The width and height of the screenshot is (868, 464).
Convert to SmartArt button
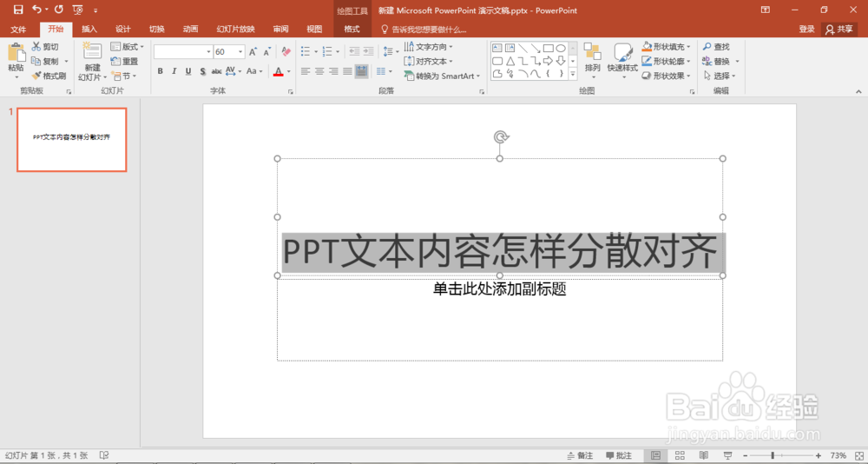[x=441, y=76]
